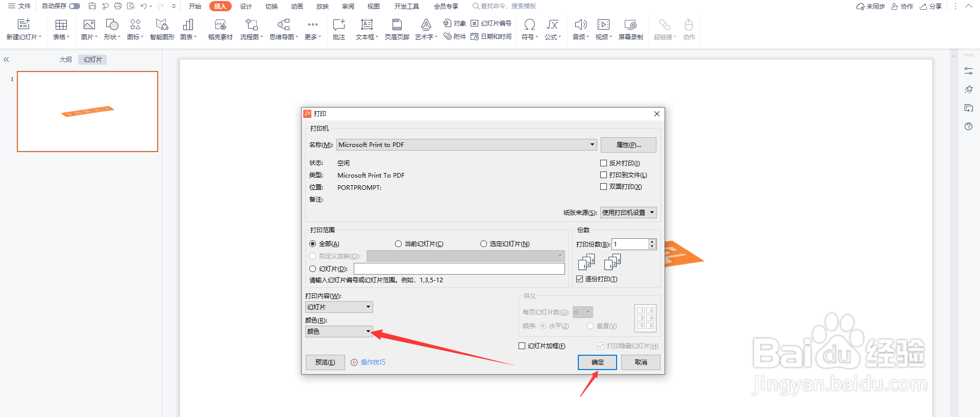Image resolution: width=980 pixels, height=417 pixels.
Task: Switch to the 动画 tab
Action: (297, 6)
